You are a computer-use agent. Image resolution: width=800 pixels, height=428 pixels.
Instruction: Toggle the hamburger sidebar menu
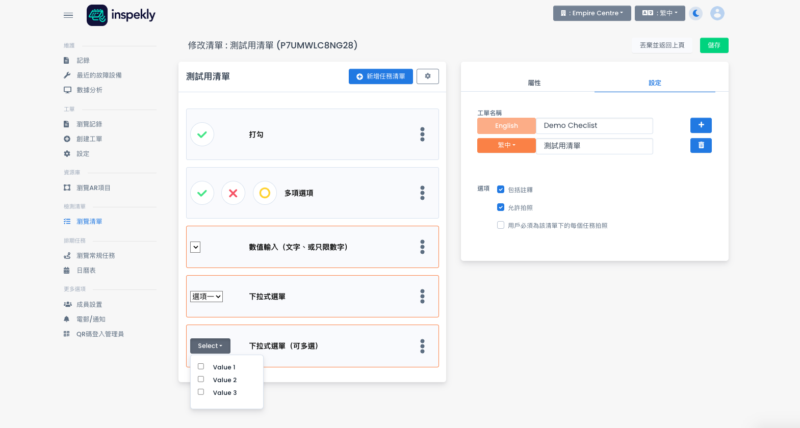(68, 15)
